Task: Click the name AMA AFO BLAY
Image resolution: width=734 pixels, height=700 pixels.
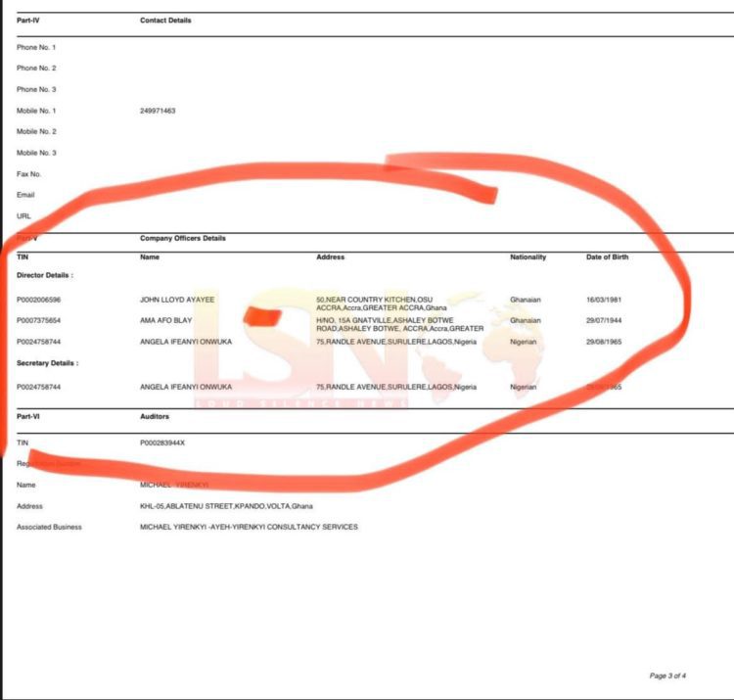Action: tap(165, 321)
